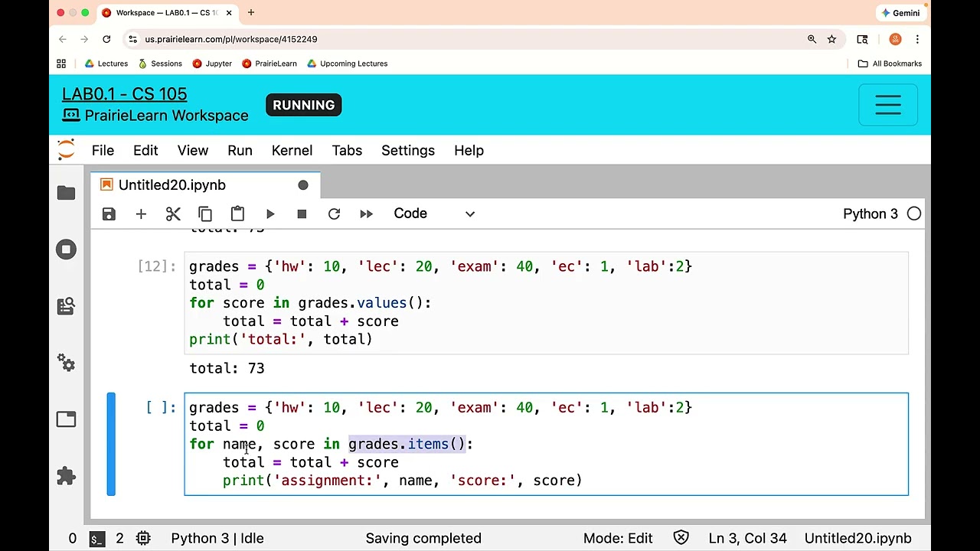The image size is (980, 551).
Task: Open the PrairieLearn hamburger menu
Action: coord(888,105)
